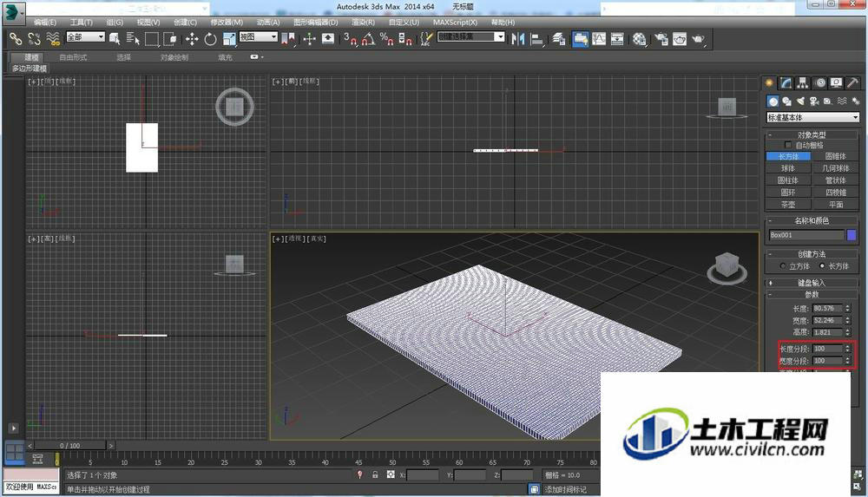Click the 圆锥体 object type button

[x=836, y=157]
